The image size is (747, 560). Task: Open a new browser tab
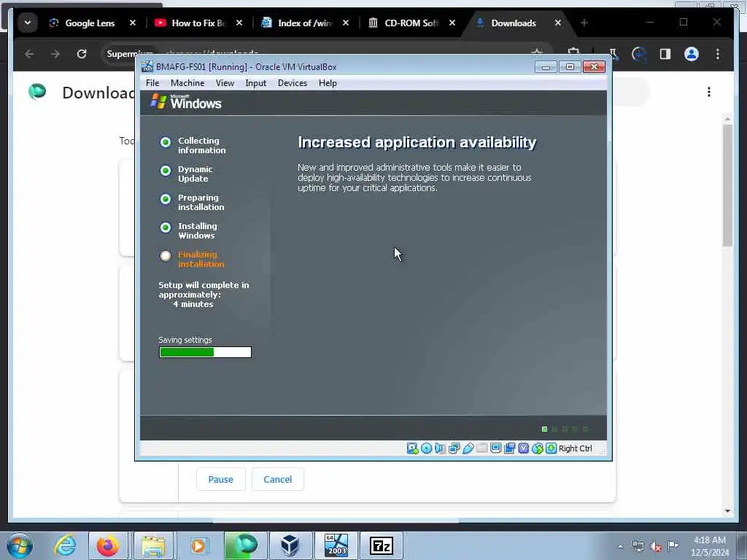tap(584, 23)
